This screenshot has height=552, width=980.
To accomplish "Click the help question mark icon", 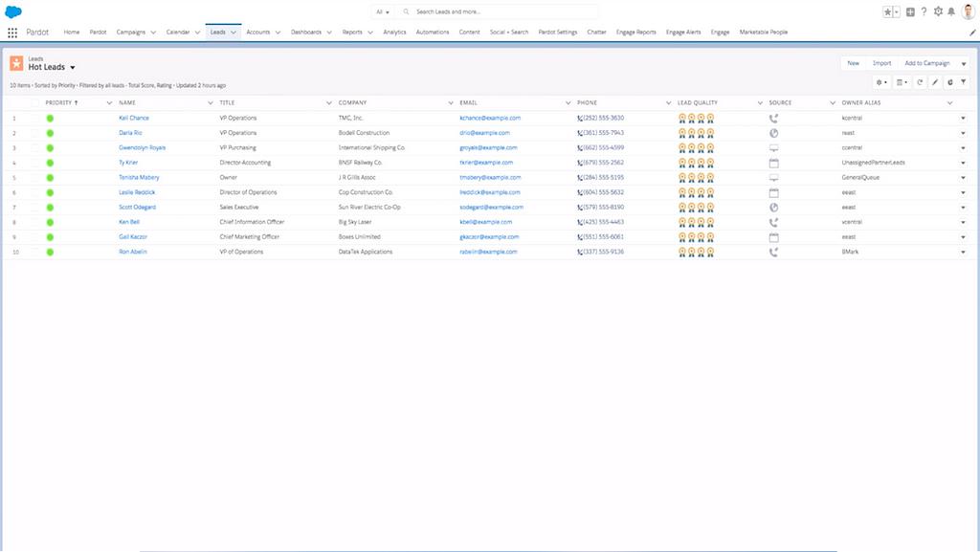I will coord(924,11).
